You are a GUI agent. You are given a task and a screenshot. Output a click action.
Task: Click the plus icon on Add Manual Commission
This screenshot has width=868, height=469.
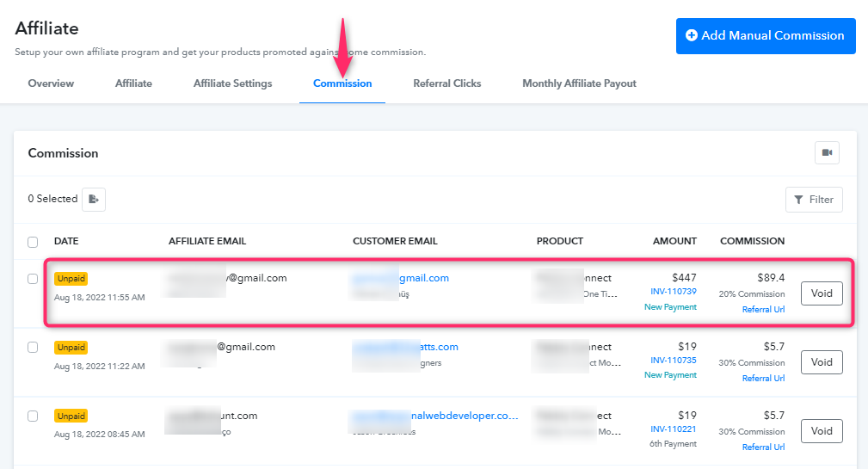692,35
